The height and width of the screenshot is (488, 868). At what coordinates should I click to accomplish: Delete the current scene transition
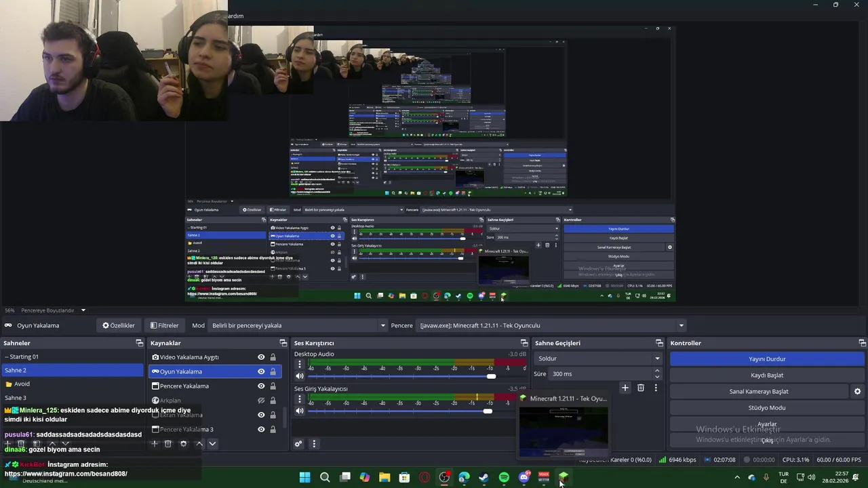click(641, 388)
